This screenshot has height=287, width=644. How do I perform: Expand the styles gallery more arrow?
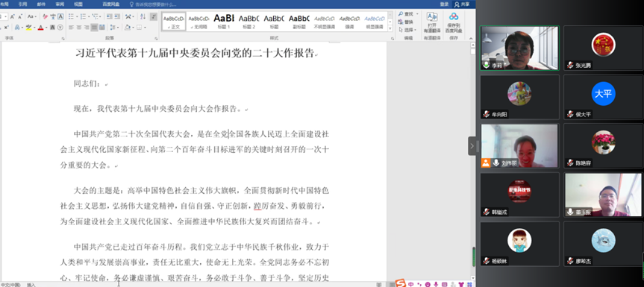point(391,28)
